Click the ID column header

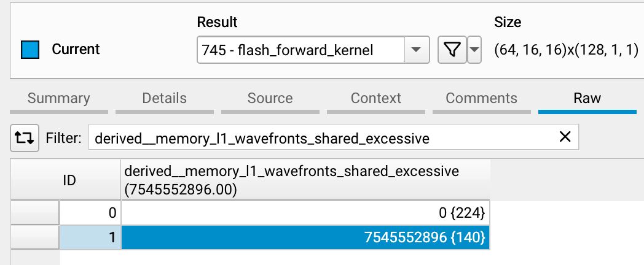tap(66, 181)
